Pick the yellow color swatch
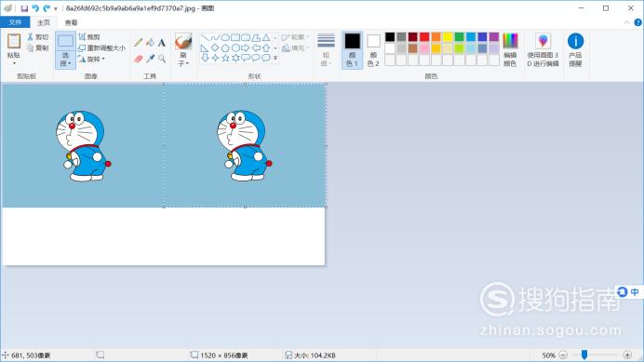 click(448, 37)
